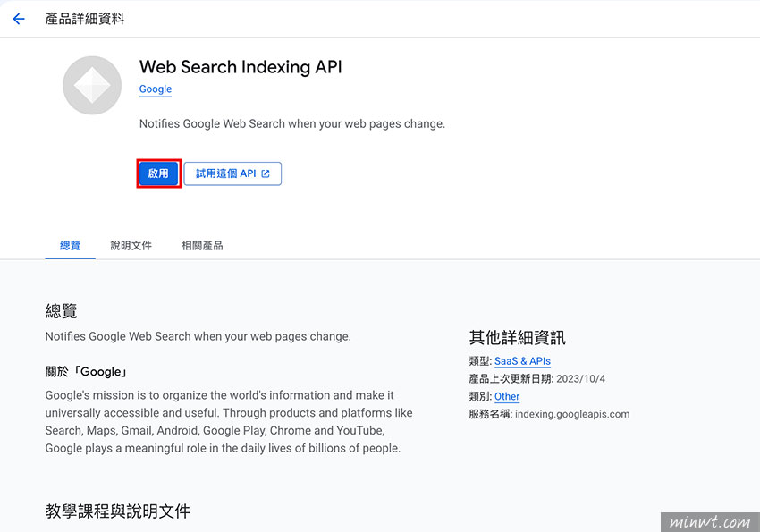Open the Other category link
Screen dimensions: 760x532
tap(507, 396)
